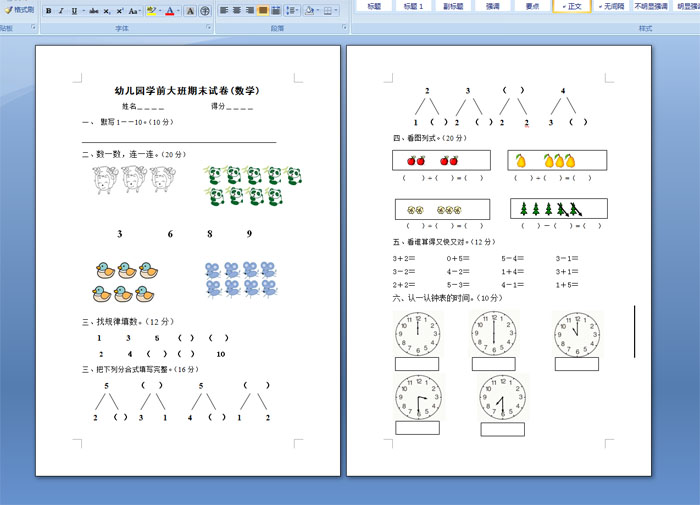The height and width of the screenshot is (505, 700).
Task: Open the underline style dropdown arrow
Action: (x=83, y=11)
